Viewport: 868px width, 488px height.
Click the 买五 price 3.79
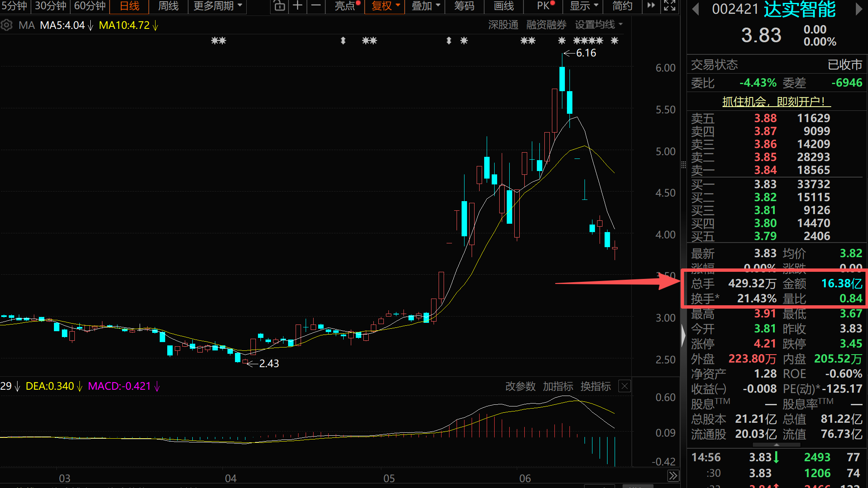pyautogui.click(x=765, y=236)
